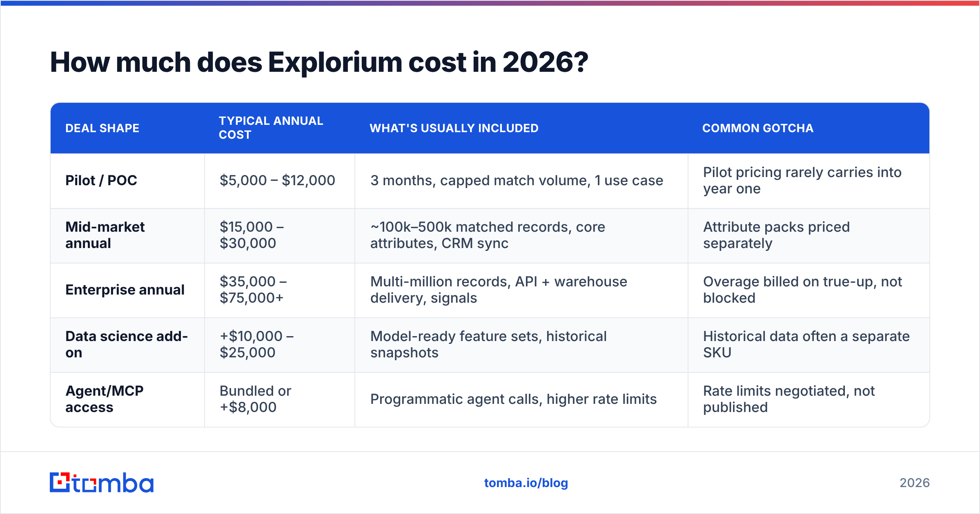
Task: Select the 'Pilot / POC' row label
Action: (x=101, y=180)
